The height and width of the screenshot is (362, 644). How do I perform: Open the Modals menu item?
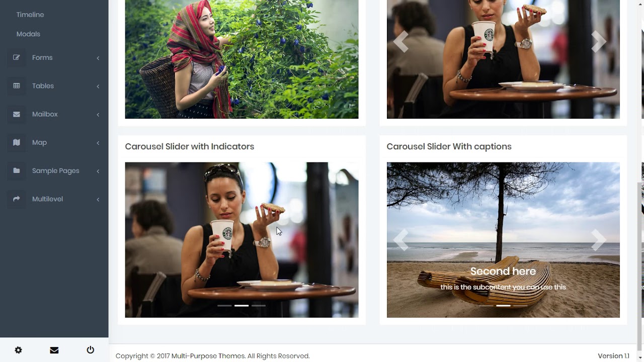pos(28,34)
